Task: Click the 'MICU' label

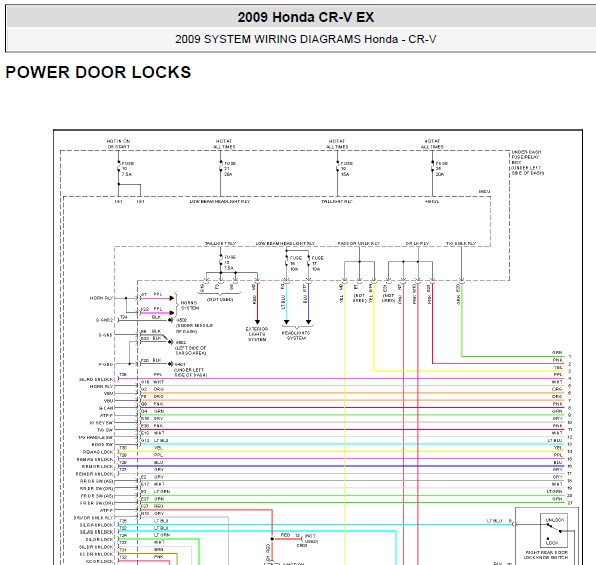Action: (x=484, y=192)
